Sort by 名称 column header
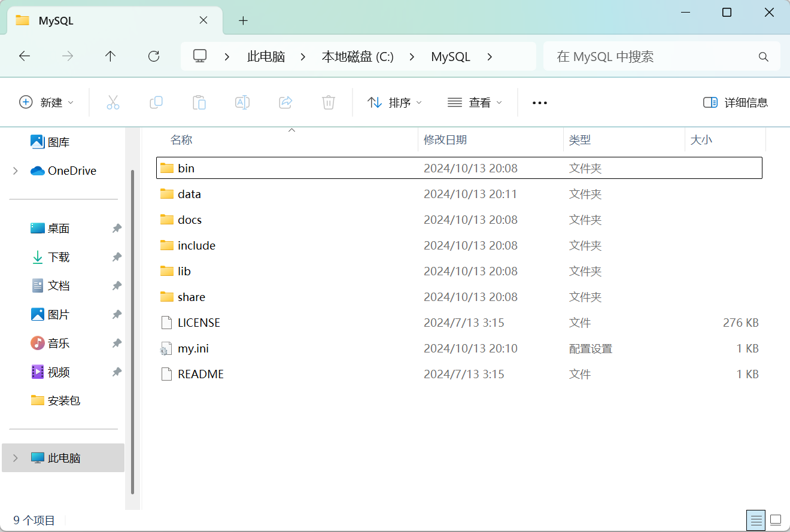The image size is (790, 532). coord(287,139)
